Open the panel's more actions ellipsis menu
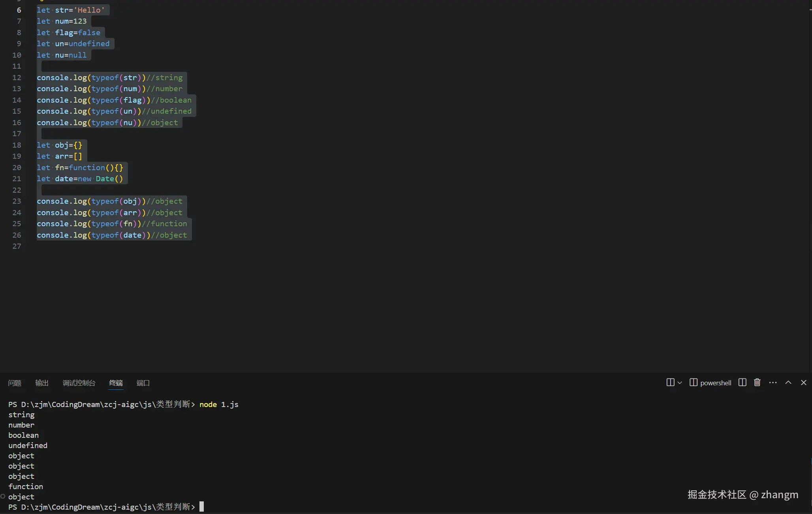Viewport: 812px width, 514px height. click(x=773, y=383)
